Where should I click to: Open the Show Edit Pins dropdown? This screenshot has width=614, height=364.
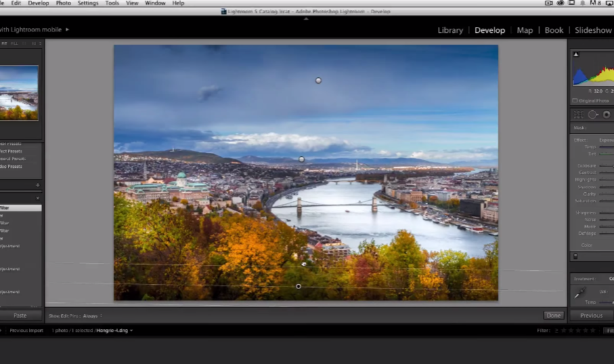point(91,316)
